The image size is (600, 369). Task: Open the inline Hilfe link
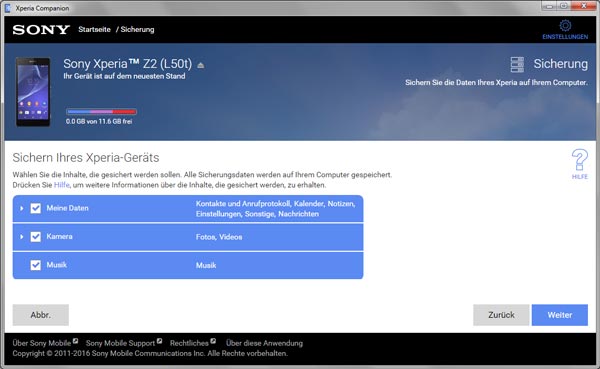pyautogui.click(x=62, y=185)
